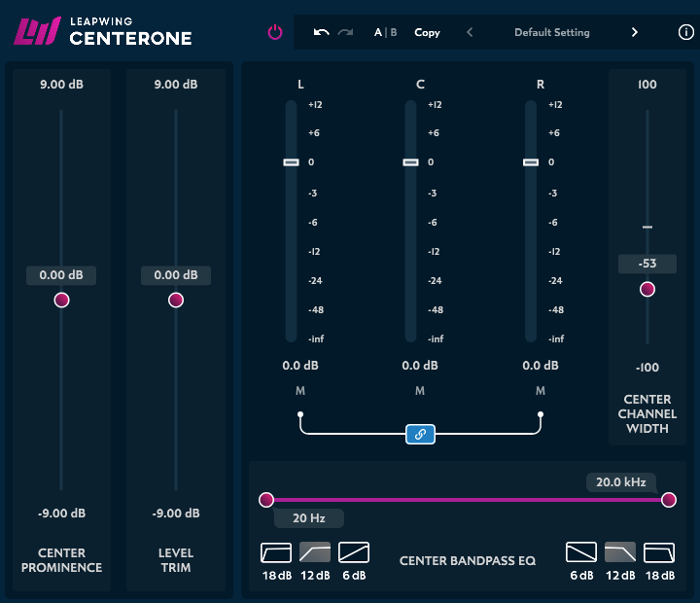The width and height of the screenshot is (700, 603).
Task: Click the redo arrow icon
Action: coord(345,32)
